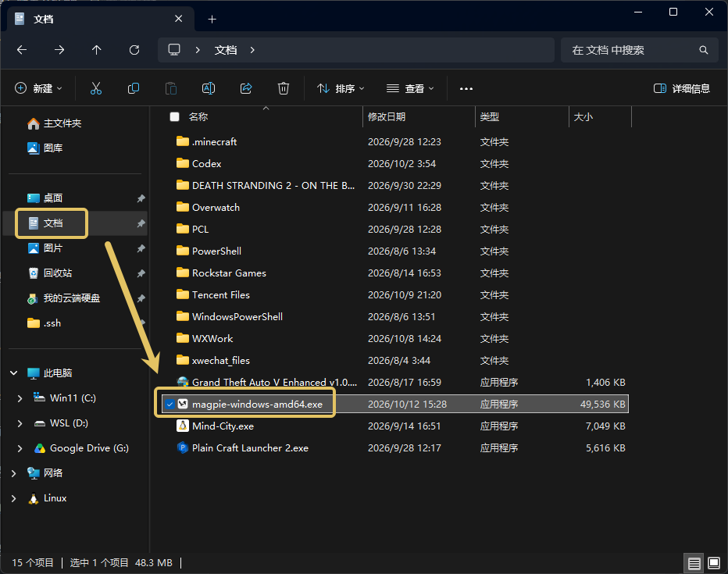
Task: Switch to details list view icon in status bar
Action: click(694, 563)
